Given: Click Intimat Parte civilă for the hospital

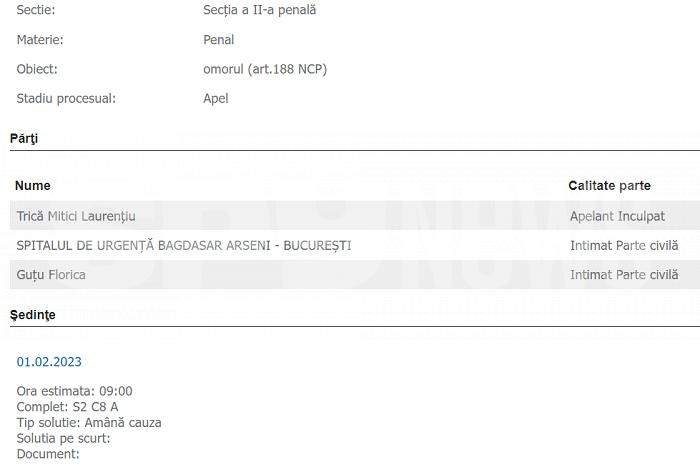Looking at the screenshot, I should coord(624,245).
